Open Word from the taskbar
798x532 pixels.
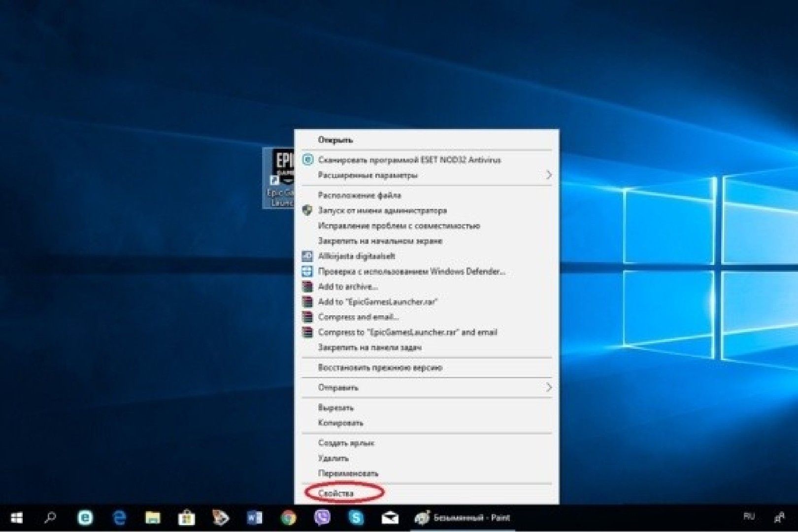[x=255, y=518]
